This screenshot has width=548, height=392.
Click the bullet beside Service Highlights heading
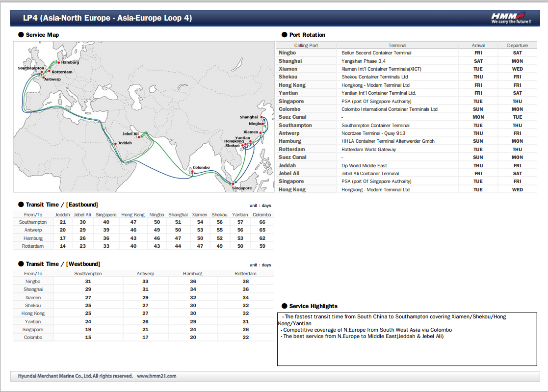(284, 306)
